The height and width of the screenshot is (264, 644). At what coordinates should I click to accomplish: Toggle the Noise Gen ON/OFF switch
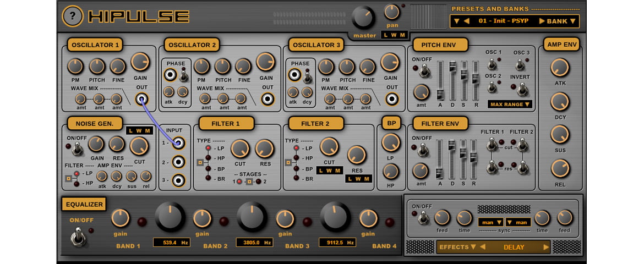coord(77,150)
